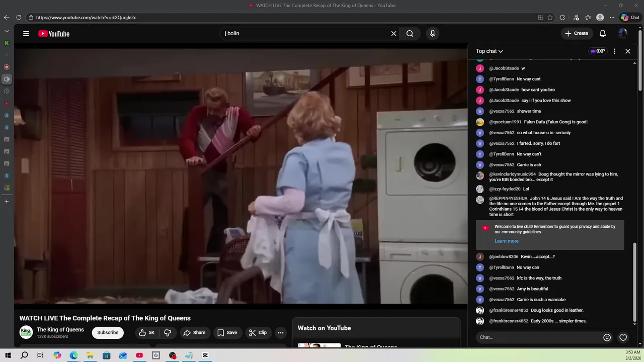The image size is (644, 362).
Task: Click @REPPIN4YESHUA username in chat
Action: point(508,199)
